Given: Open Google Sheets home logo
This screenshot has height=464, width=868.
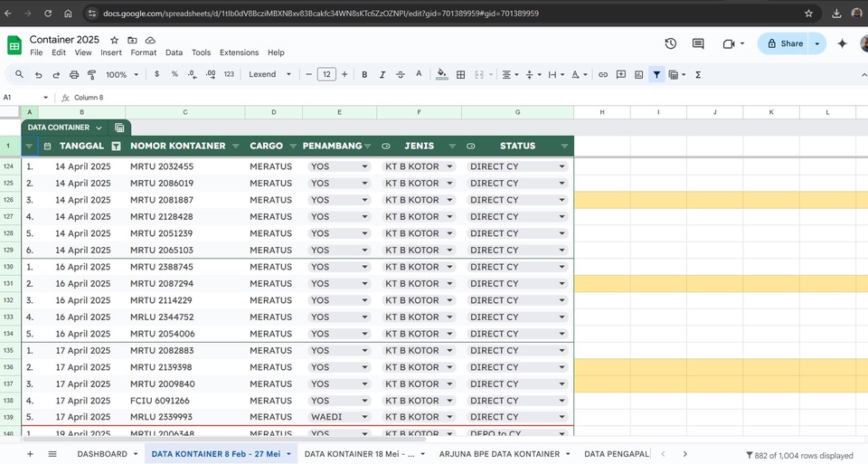Looking at the screenshot, I should (x=14, y=45).
